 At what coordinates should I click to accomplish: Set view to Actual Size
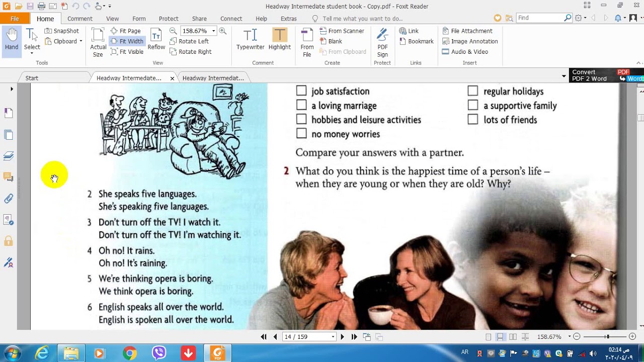[x=98, y=43]
